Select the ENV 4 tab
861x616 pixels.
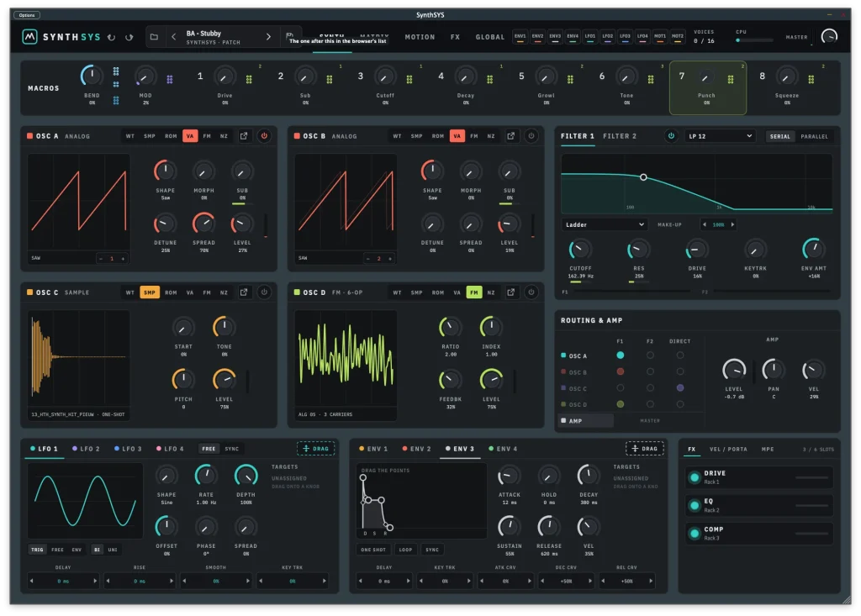point(503,449)
